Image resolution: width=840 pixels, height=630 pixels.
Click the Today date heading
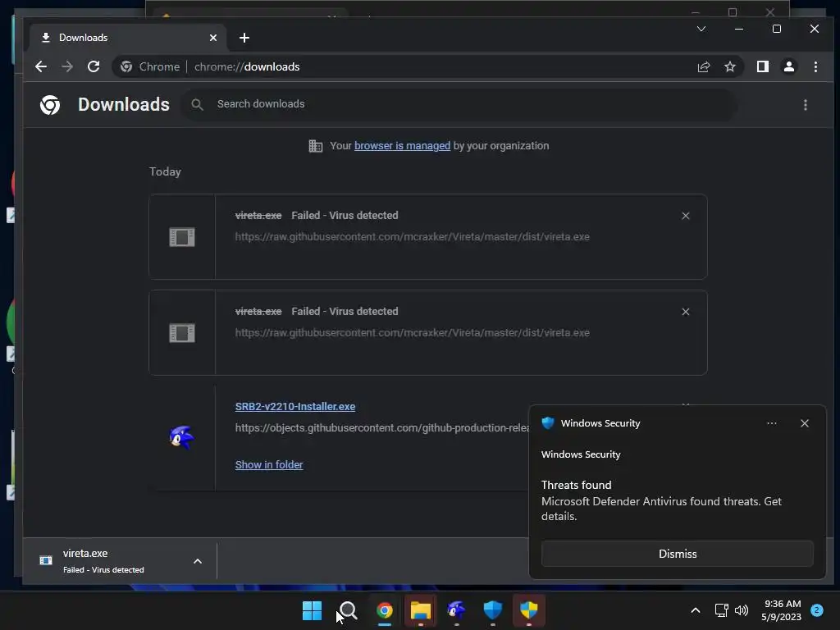tap(165, 172)
